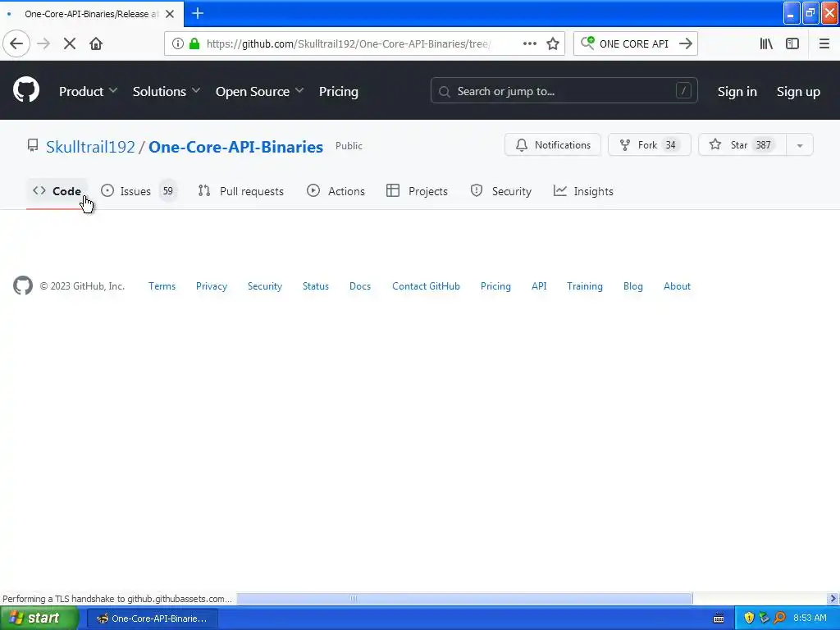Bookmark this page with star icon
Viewport: 840px width, 630px height.
pos(553,43)
